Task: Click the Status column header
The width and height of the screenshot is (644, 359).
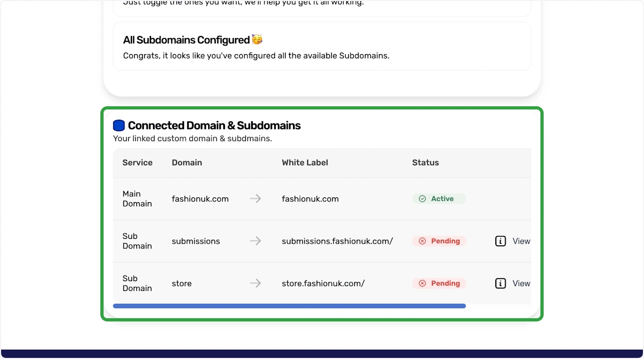Action: (x=426, y=163)
